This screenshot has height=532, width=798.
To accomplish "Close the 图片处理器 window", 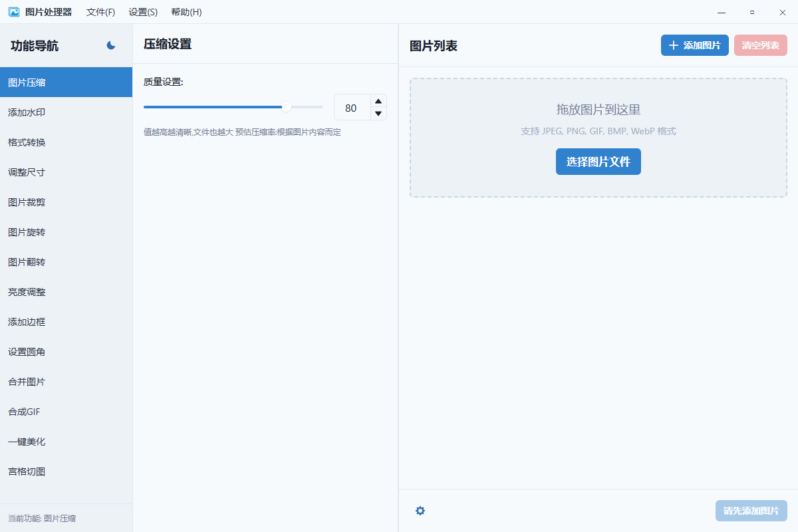I will (x=783, y=12).
